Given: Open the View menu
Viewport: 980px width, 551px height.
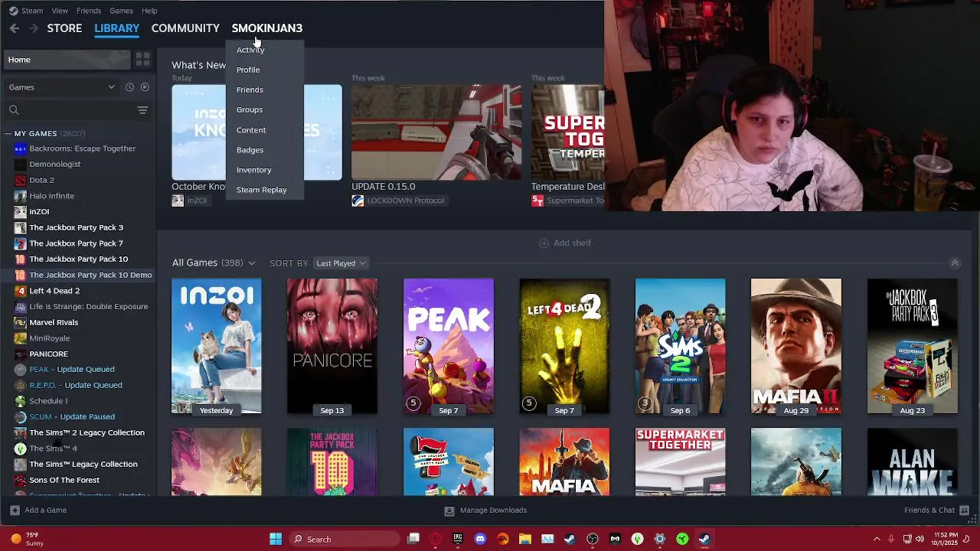Looking at the screenshot, I should pos(60,11).
